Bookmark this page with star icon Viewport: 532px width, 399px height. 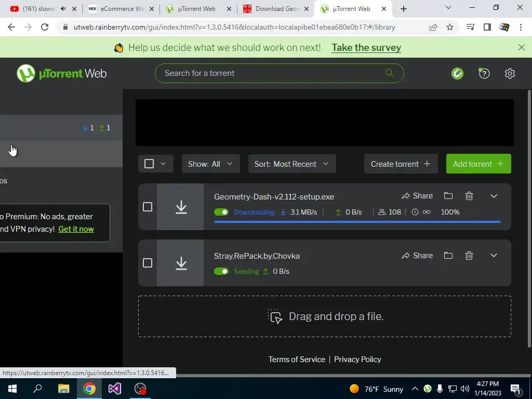point(449,27)
